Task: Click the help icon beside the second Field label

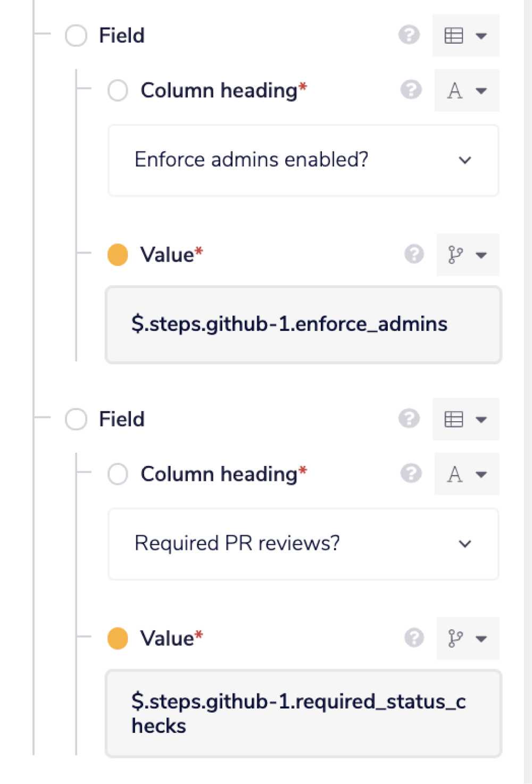Action: point(409,419)
